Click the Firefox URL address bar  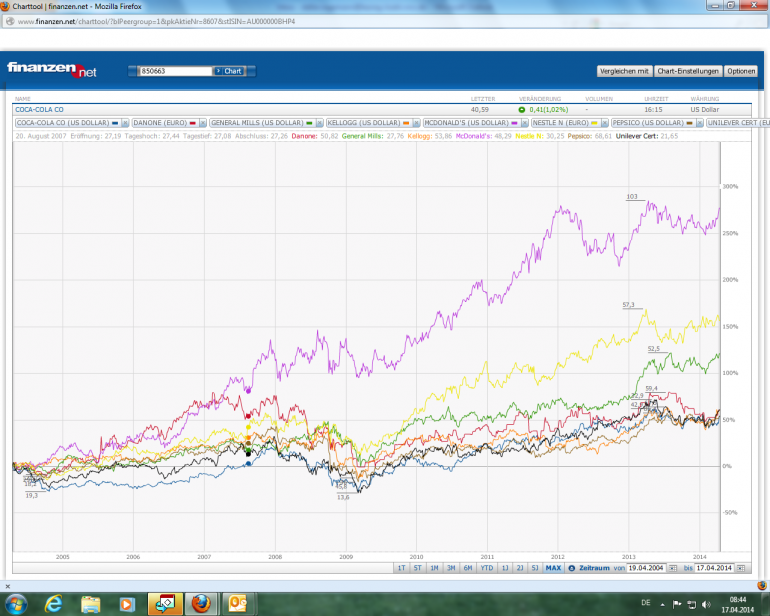click(383, 22)
